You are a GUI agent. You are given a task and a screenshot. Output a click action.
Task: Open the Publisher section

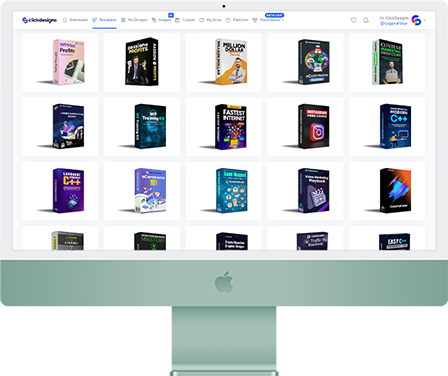237,20
